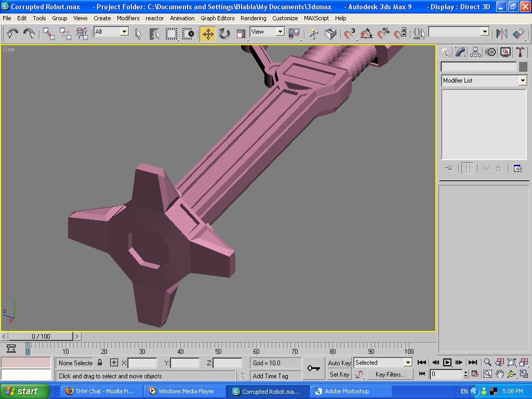Click the current frame number field
Screen dimensions: 532x399
tap(446, 374)
